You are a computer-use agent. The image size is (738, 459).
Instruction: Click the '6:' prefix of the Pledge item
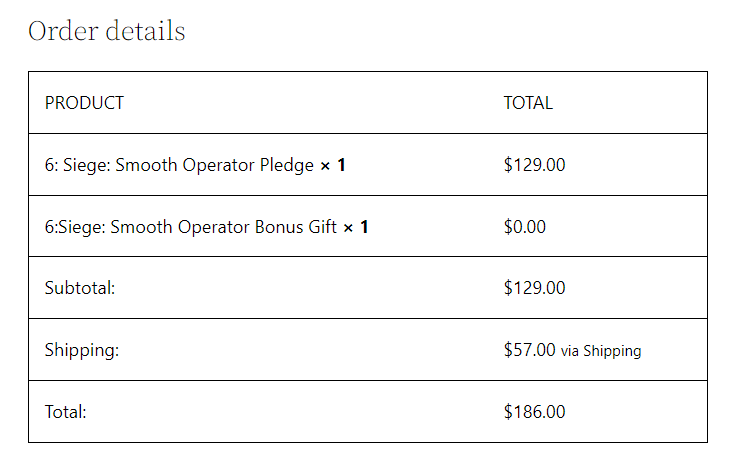pos(52,165)
